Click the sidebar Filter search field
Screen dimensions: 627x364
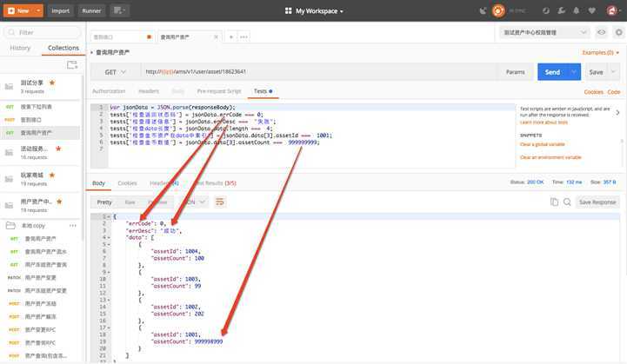coord(43,32)
